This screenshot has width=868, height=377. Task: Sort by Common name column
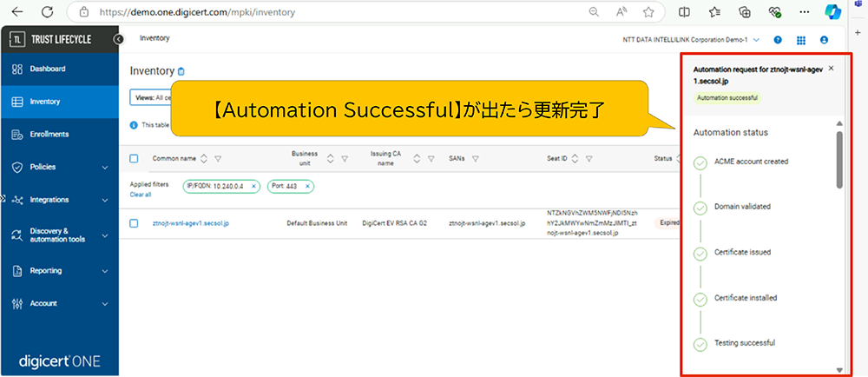204,159
